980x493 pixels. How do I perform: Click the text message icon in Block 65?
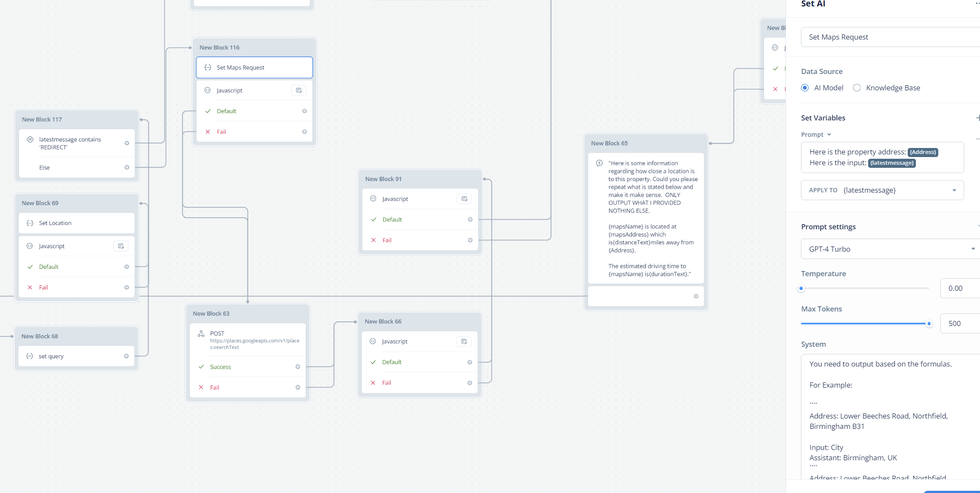point(599,163)
